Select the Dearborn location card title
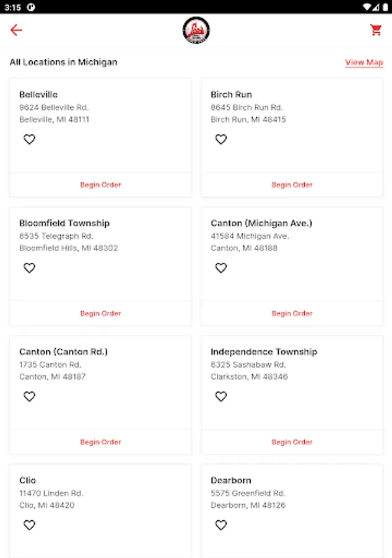The height and width of the screenshot is (558, 392). [231, 480]
